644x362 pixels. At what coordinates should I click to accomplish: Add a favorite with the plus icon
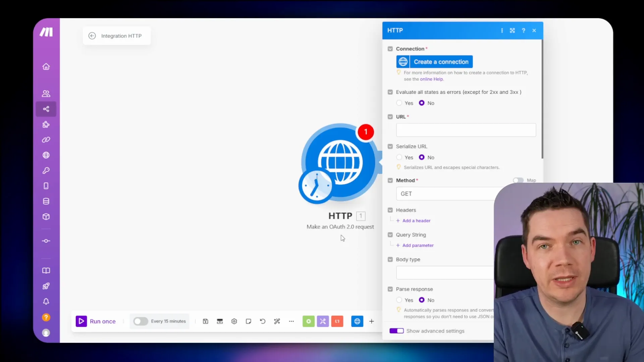point(372,321)
